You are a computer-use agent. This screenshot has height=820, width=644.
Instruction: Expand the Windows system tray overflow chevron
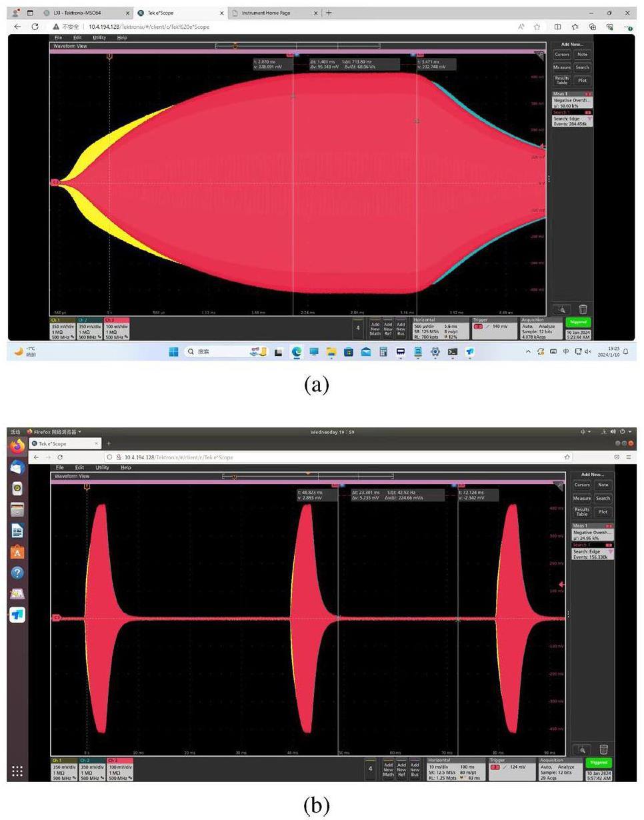pyautogui.click(x=529, y=351)
